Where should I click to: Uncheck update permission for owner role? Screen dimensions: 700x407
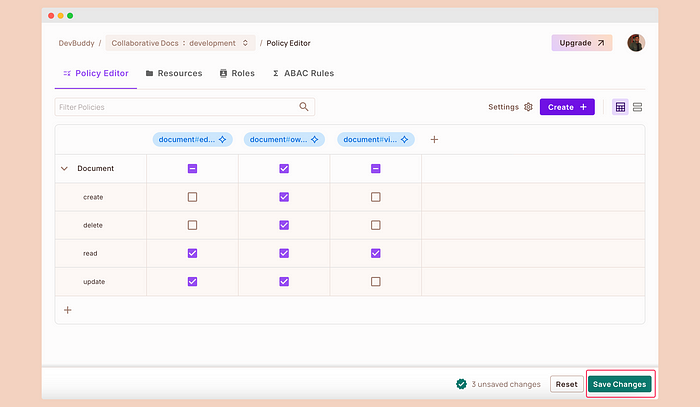[x=284, y=282]
